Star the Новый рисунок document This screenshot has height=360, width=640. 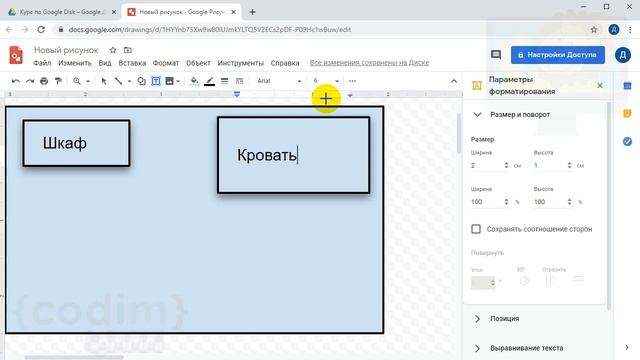point(113,50)
